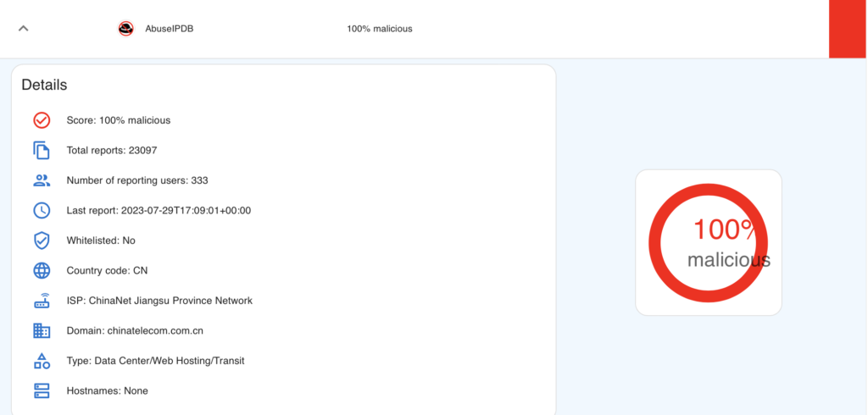Viewport: 868px width, 415px height.
Task: Click the domain building icon
Action: (42, 331)
